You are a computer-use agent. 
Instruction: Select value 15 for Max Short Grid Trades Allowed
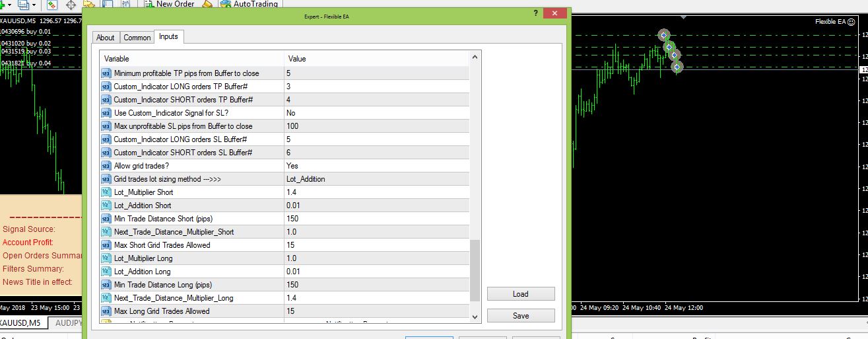point(376,245)
